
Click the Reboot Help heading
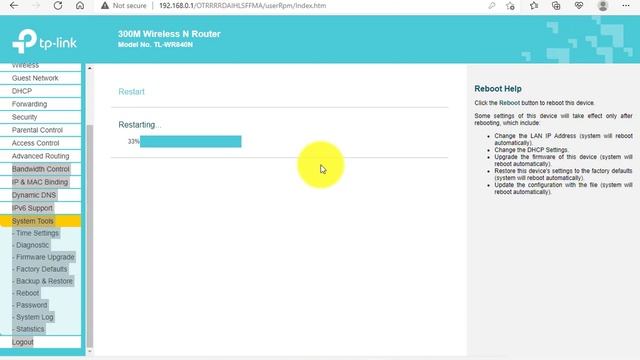coord(498,89)
